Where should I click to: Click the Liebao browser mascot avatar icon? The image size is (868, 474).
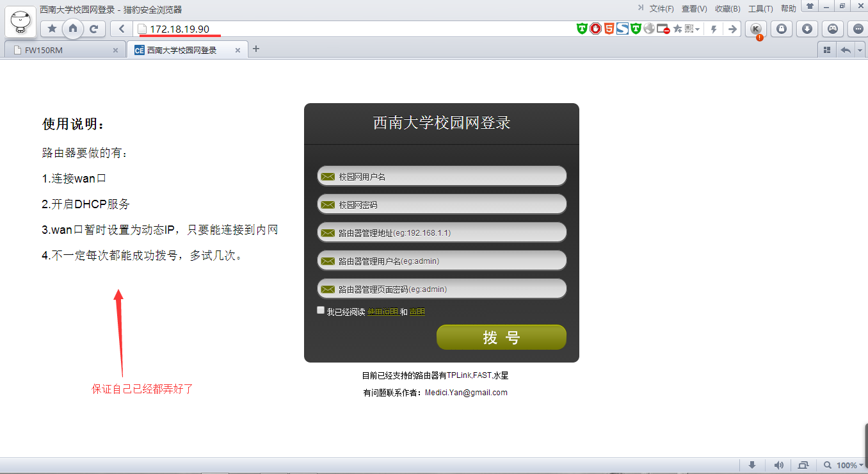coord(21,21)
